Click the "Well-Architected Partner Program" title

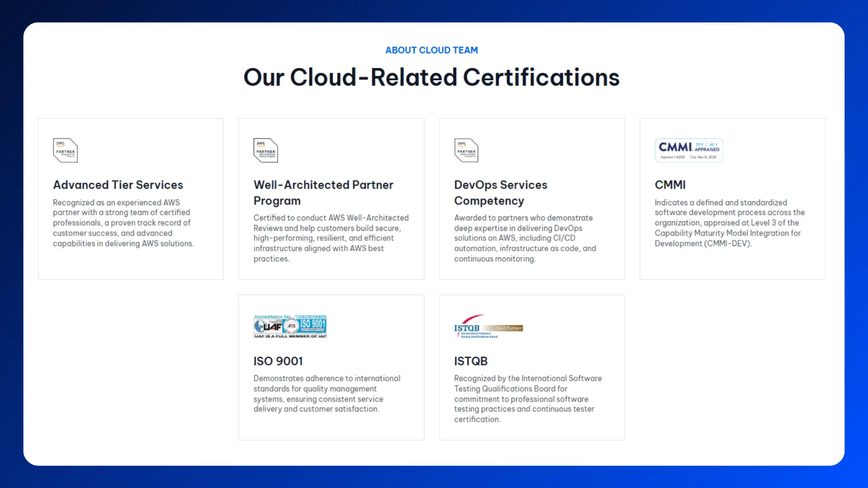point(323,192)
